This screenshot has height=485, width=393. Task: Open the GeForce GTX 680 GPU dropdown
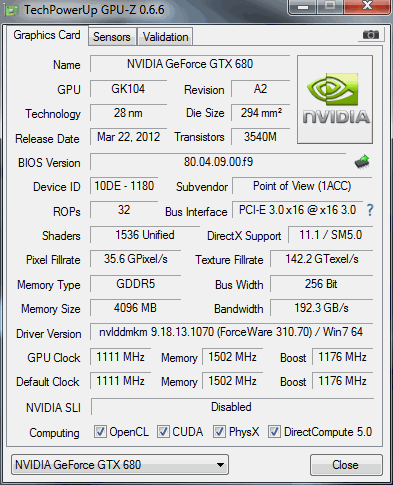(120, 464)
